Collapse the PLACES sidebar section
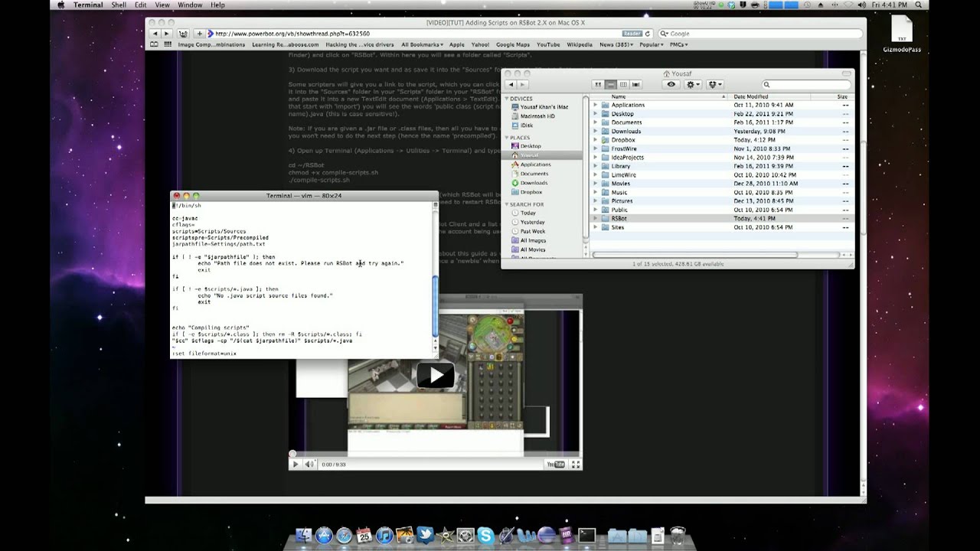 pos(506,138)
